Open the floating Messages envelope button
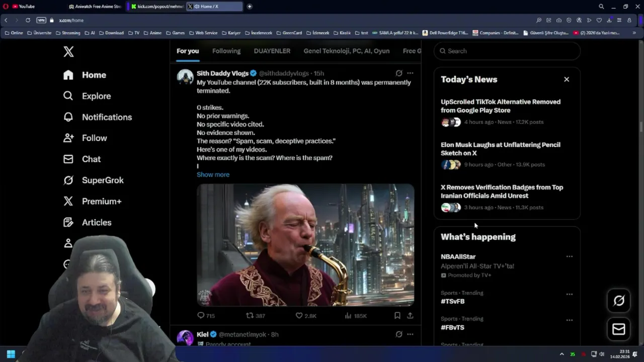The width and height of the screenshot is (644, 362). pos(619,329)
